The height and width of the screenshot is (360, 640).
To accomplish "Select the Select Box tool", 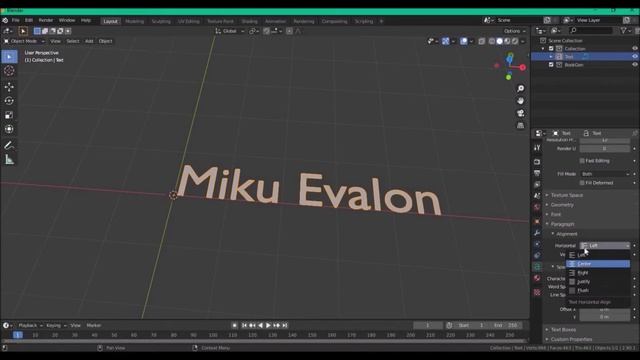I will coord(9,56).
